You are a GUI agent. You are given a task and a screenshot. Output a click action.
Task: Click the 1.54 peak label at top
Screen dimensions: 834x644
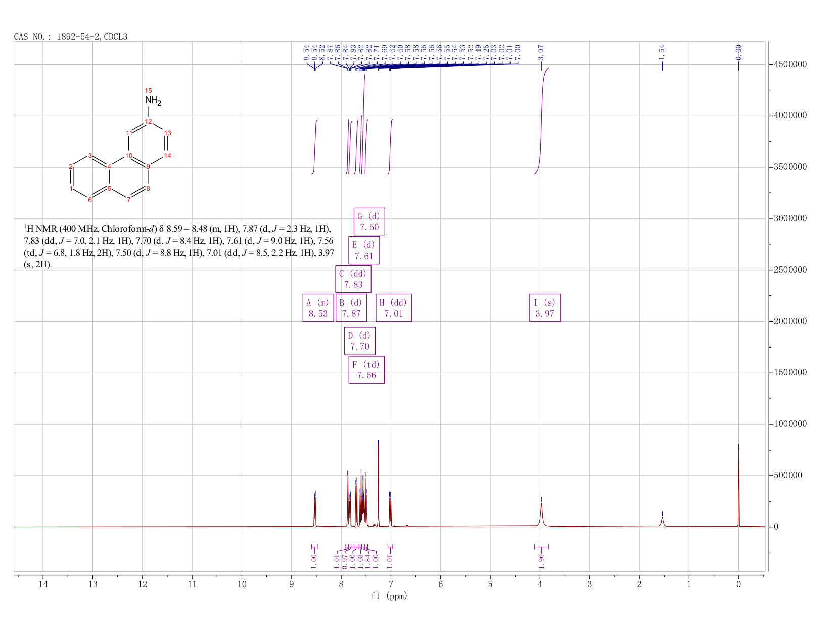pos(662,52)
